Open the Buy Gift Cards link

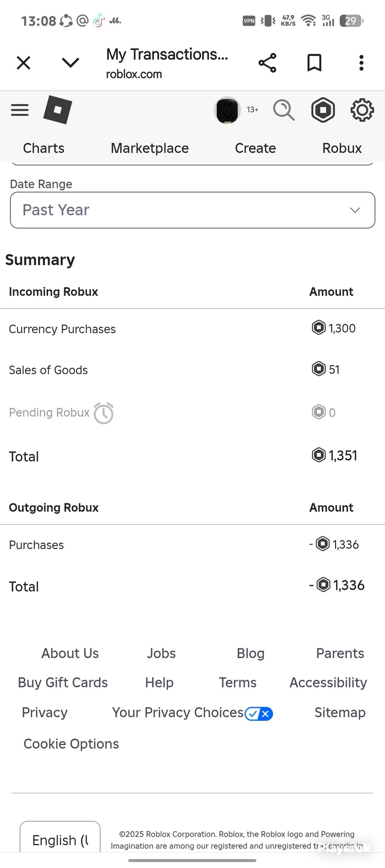[63, 683]
